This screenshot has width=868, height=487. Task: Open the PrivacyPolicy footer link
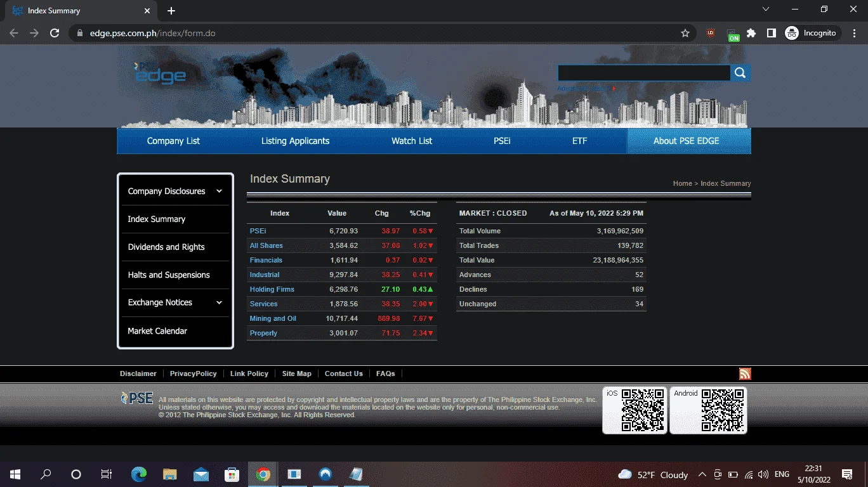(x=194, y=373)
